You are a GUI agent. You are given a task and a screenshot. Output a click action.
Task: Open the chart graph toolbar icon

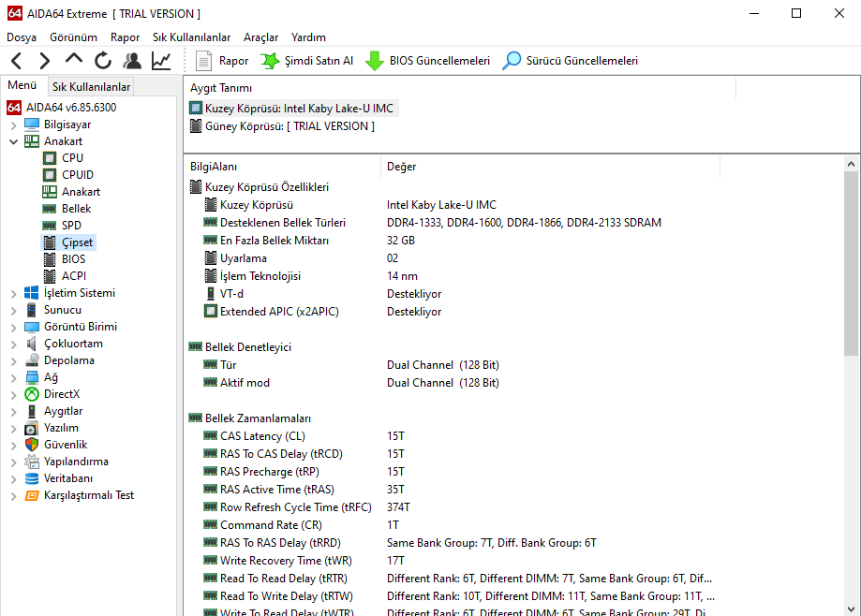(161, 60)
